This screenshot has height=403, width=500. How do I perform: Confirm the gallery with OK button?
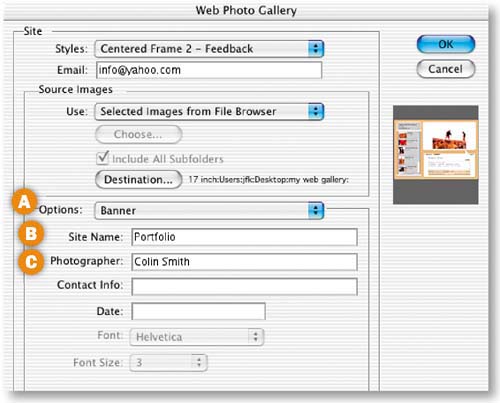(x=446, y=44)
